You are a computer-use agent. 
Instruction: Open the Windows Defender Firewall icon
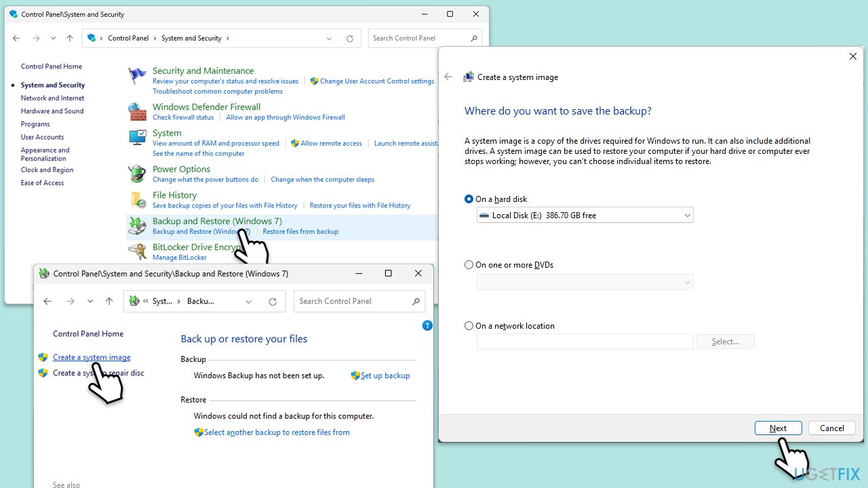point(137,112)
